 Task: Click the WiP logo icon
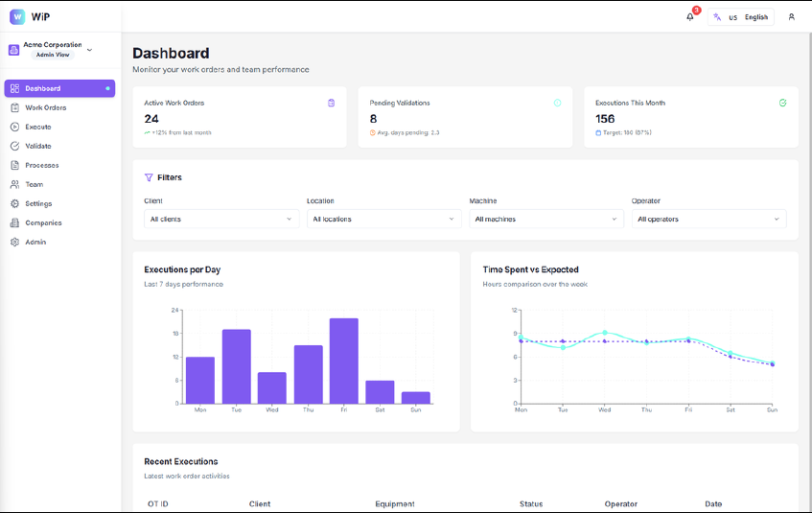pos(17,16)
